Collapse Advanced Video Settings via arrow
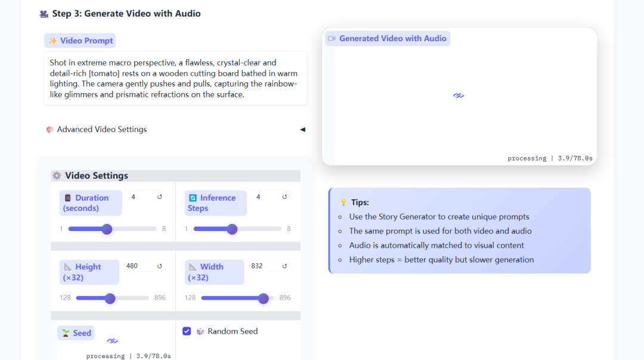Viewport: 644px width, 360px height. point(302,130)
